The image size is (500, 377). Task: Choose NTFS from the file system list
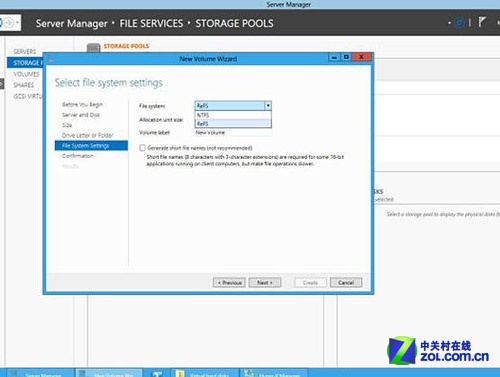[x=233, y=115]
